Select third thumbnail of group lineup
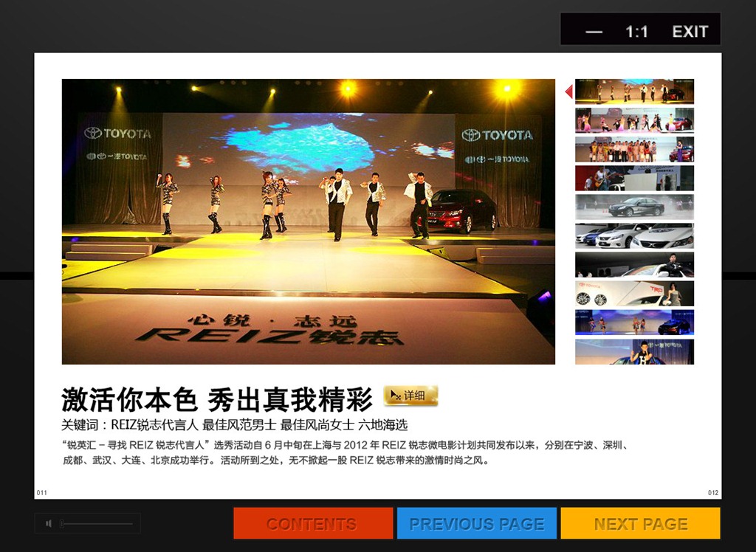The height and width of the screenshot is (552, 756). (634, 149)
